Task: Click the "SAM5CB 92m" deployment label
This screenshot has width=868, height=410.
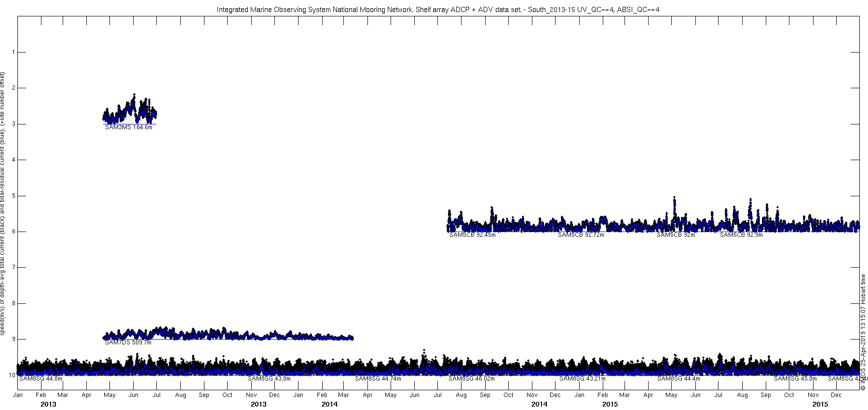Action: (676, 235)
